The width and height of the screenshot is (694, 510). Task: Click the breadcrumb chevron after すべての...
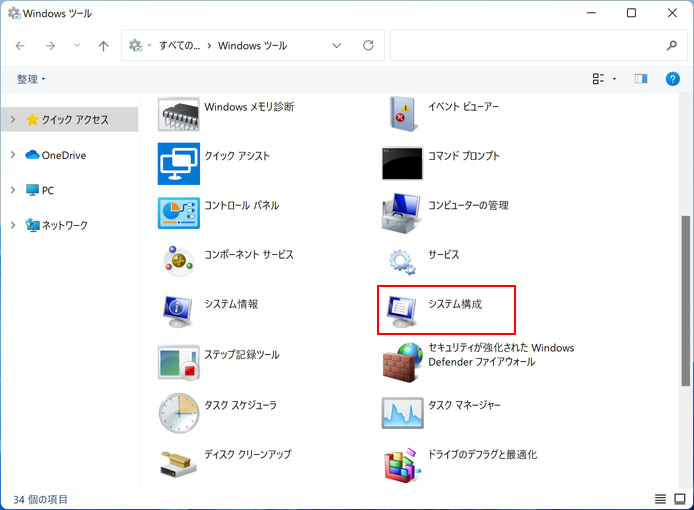209,46
